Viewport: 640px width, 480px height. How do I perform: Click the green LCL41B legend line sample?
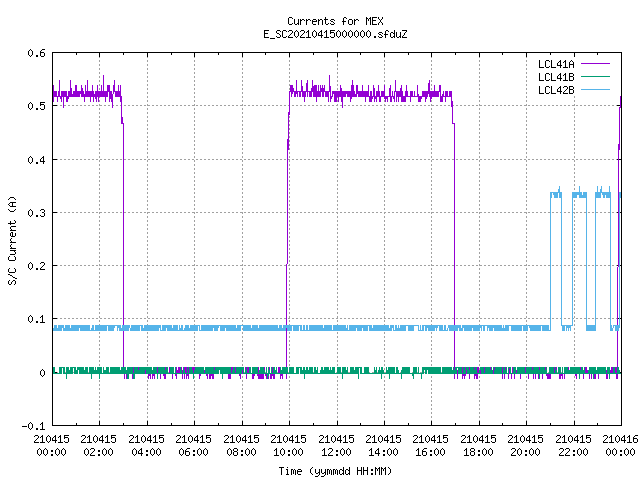(x=595, y=76)
